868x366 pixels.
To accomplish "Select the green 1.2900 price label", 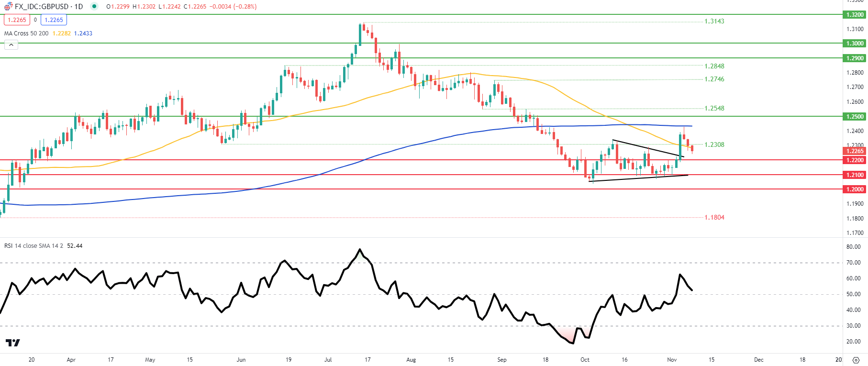I will coord(855,58).
